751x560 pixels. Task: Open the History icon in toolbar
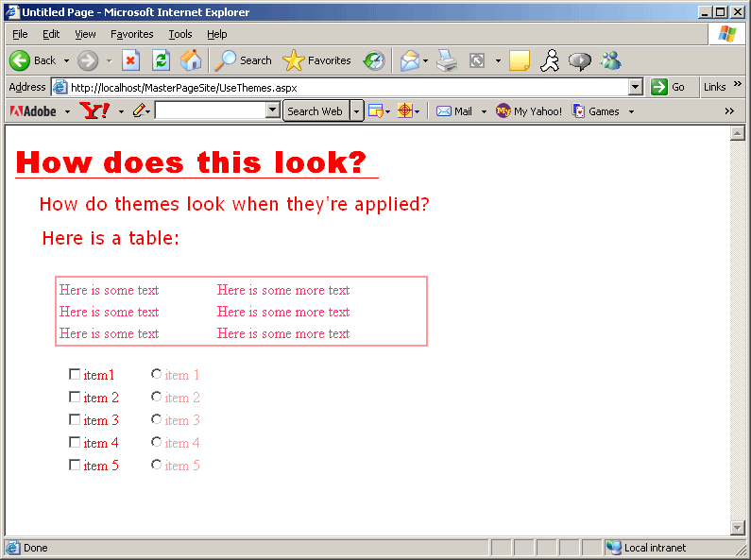pyautogui.click(x=374, y=60)
